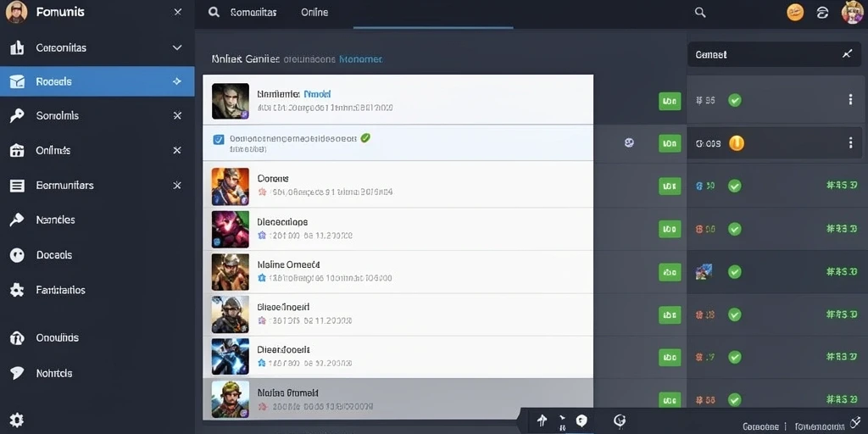Open the Maine Gromeid soldier thumbnail

231,399
